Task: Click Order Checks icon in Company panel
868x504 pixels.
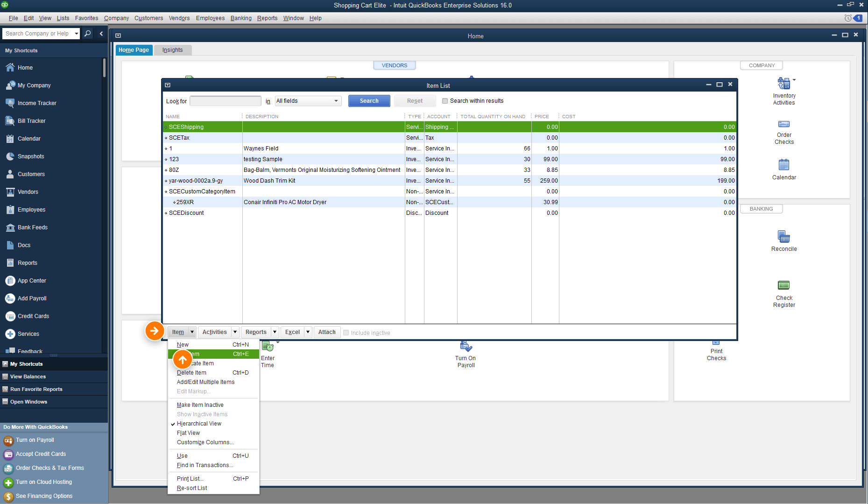Action: pos(784,124)
